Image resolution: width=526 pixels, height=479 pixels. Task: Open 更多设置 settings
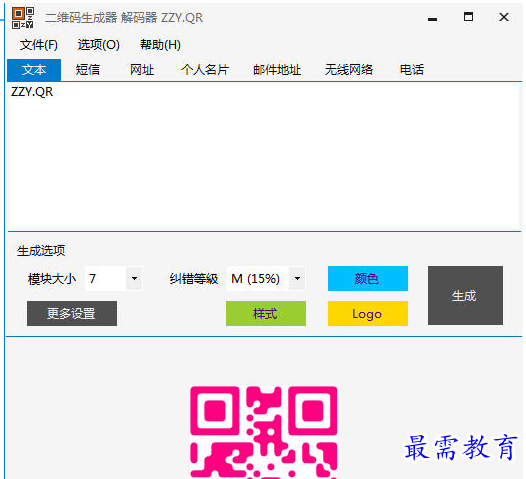(x=72, y=313)
